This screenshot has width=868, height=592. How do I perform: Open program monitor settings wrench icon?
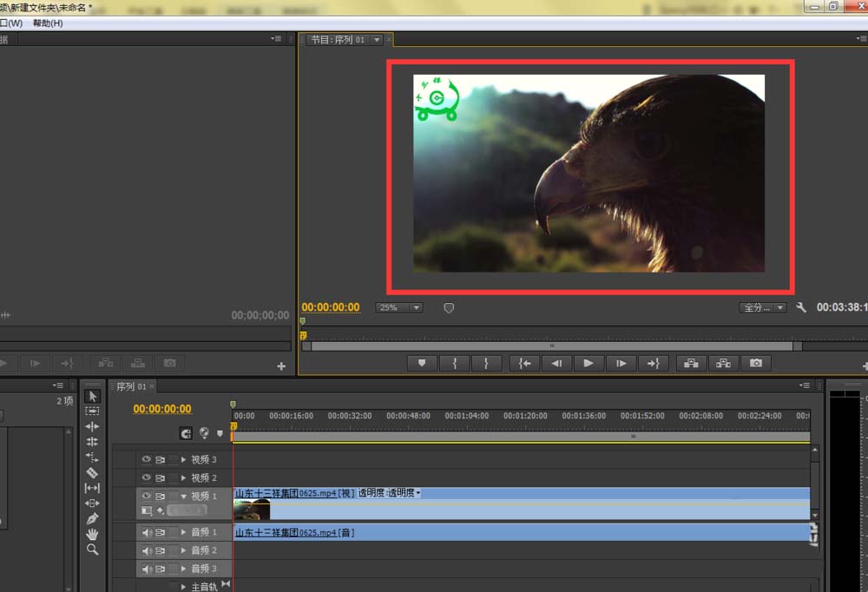click(801, 306)
